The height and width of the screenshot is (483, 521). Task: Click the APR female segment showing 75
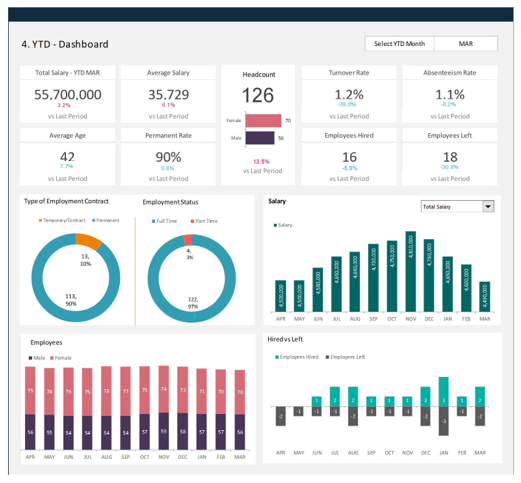(30, 391)
